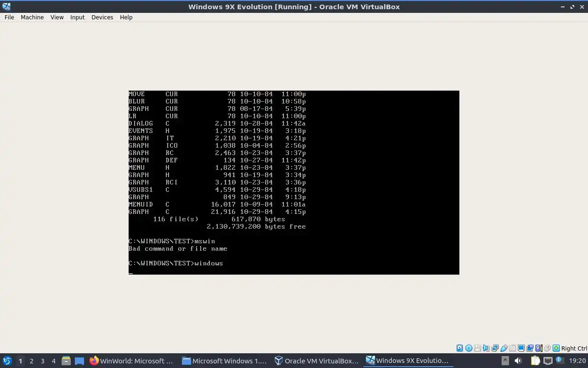Click the volume speaker tray icon
Screen dimensions: 588x368
tap(518, 361)
